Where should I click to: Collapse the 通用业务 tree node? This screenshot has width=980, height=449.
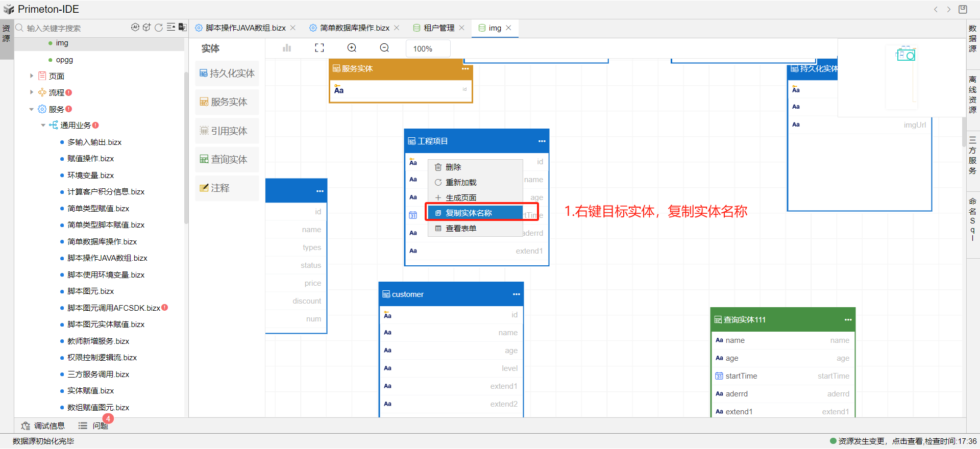(43, 126)
